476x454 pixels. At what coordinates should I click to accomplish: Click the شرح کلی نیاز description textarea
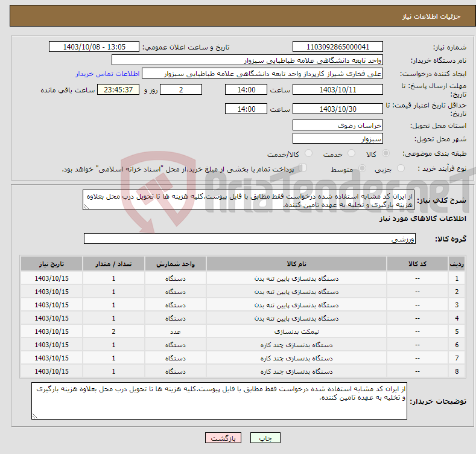(249, 200)
